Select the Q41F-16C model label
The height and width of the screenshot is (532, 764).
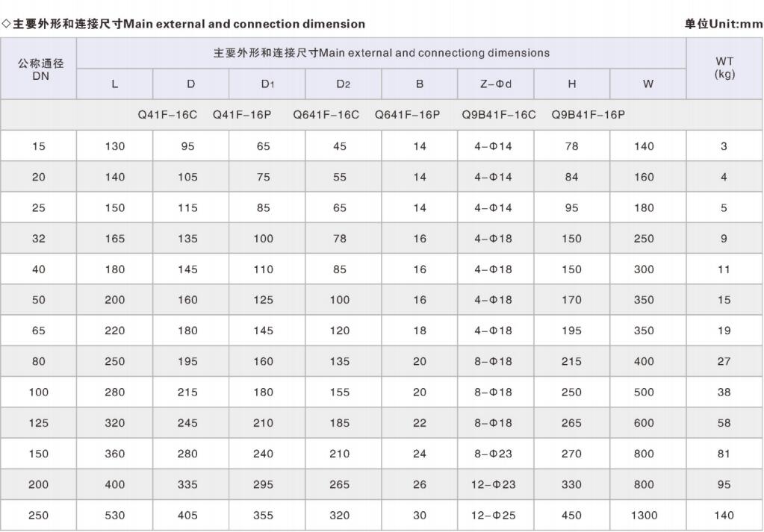167,115
